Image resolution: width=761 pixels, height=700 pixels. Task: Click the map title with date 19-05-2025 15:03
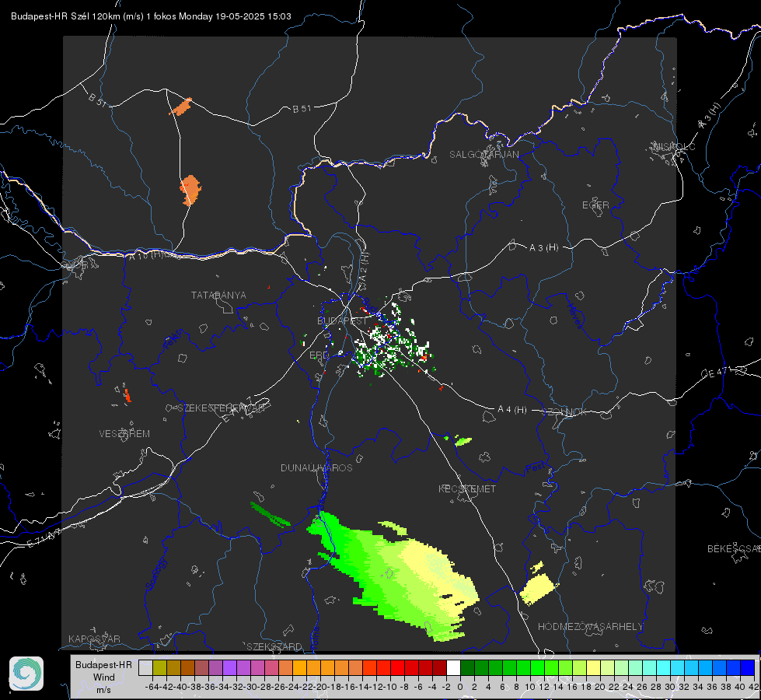click(151, 16)
